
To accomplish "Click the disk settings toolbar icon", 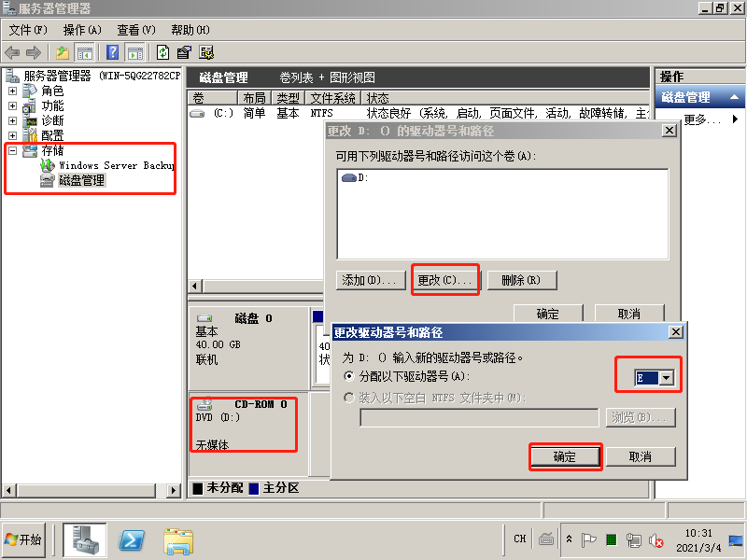I will (206, 52).
